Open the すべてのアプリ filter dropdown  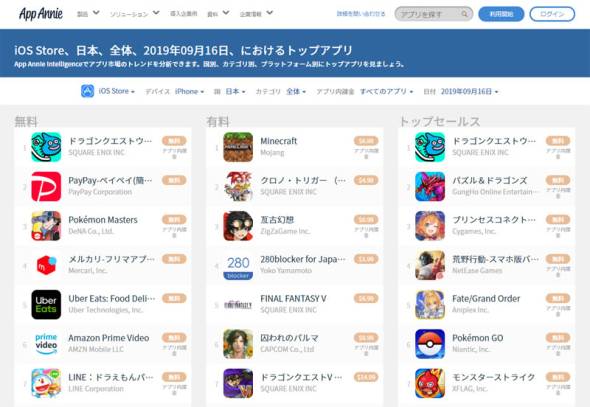(x=386, y=91)
